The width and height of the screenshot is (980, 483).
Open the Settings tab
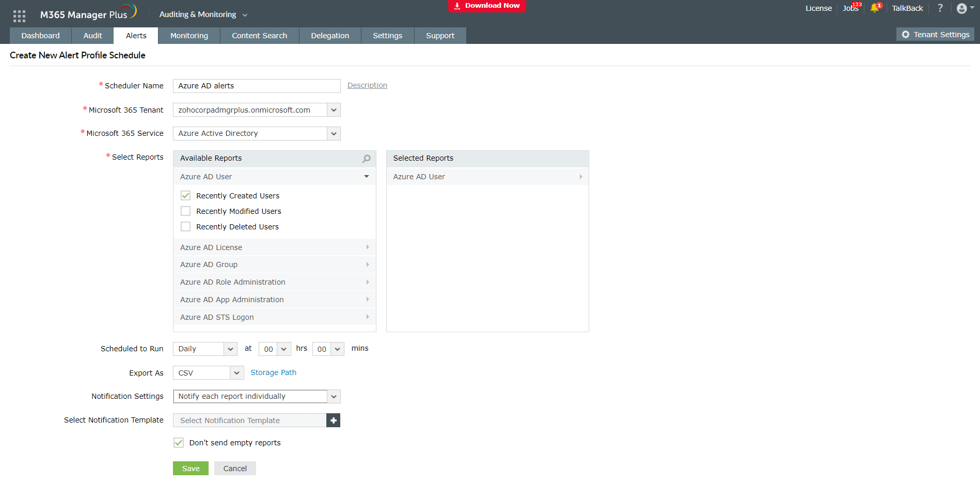[388, 36]
